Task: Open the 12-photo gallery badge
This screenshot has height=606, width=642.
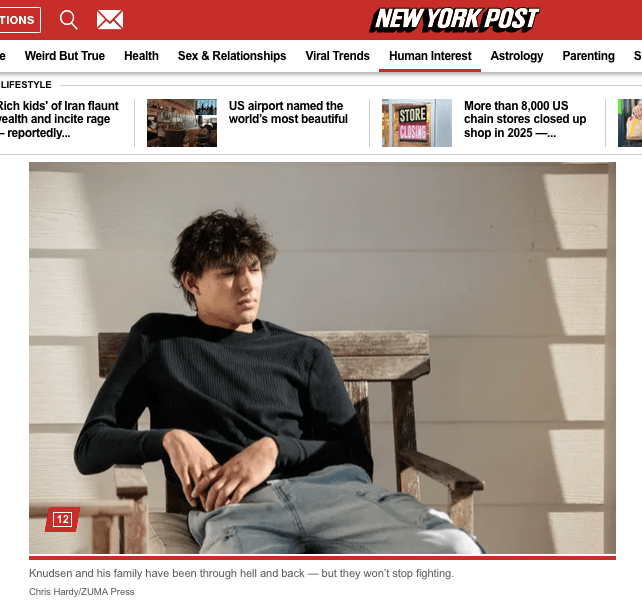Action: pyautogui.click(x=62, y=519)
